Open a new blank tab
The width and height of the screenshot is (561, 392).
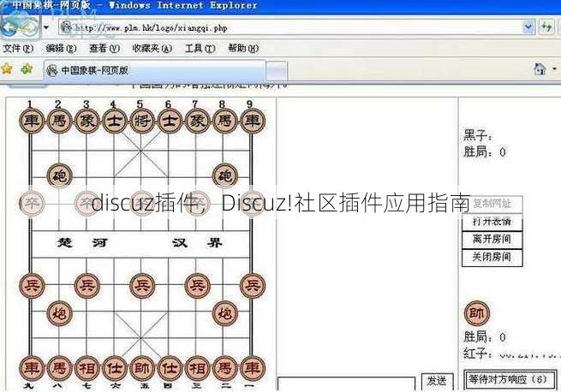coord(277,71)
